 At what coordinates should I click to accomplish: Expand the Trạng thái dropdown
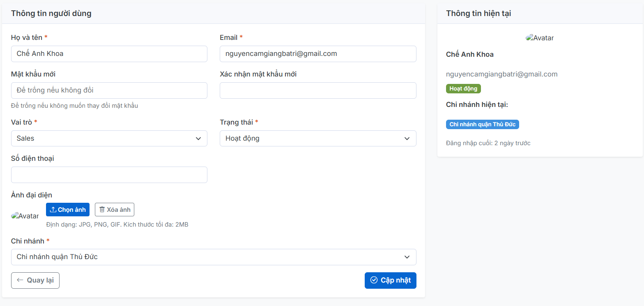coord(317,139)
